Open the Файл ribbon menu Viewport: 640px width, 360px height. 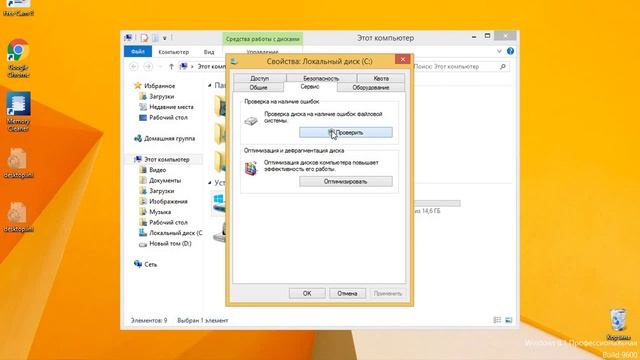(138, 51)
